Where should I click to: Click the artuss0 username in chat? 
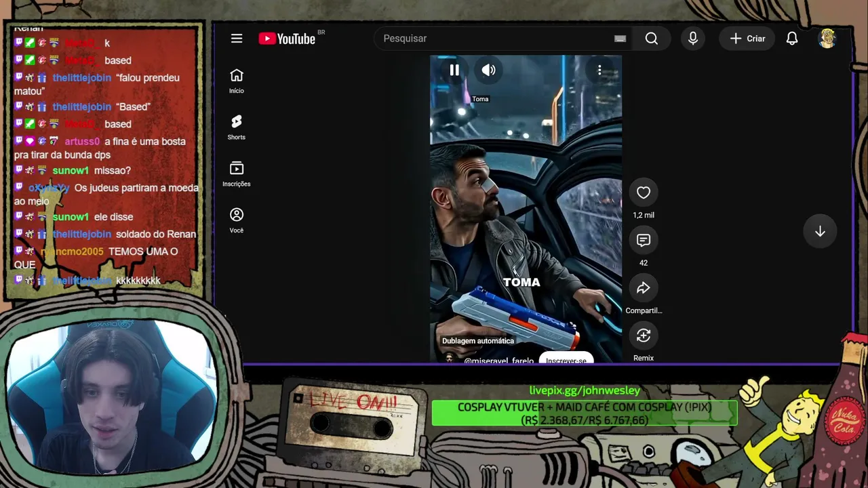click(82, 142)
